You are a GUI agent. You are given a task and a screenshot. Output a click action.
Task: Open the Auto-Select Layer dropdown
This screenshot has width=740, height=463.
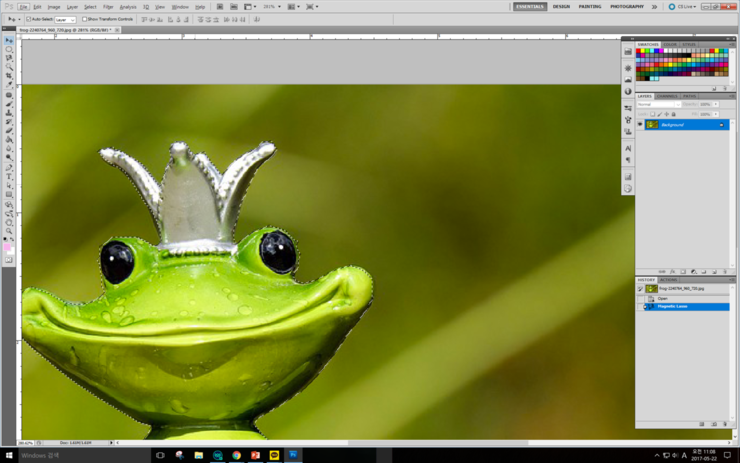coord(64,19)
